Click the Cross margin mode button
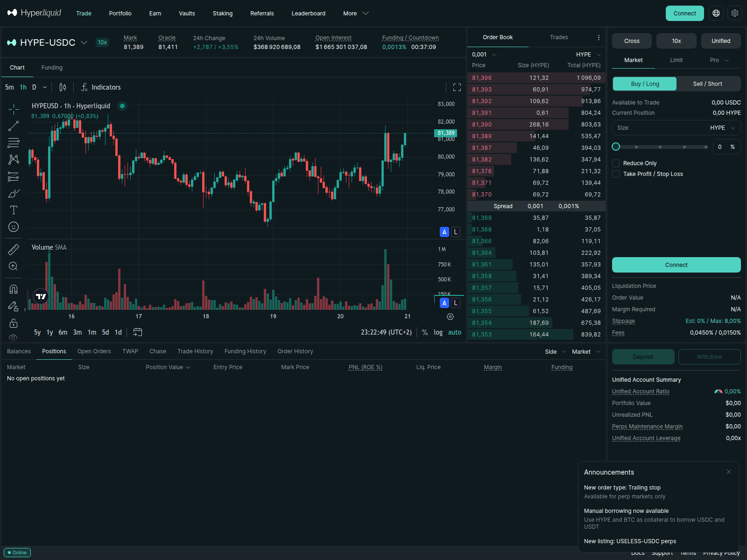Screen dimensions: 747x560 [x=632, y=41]
